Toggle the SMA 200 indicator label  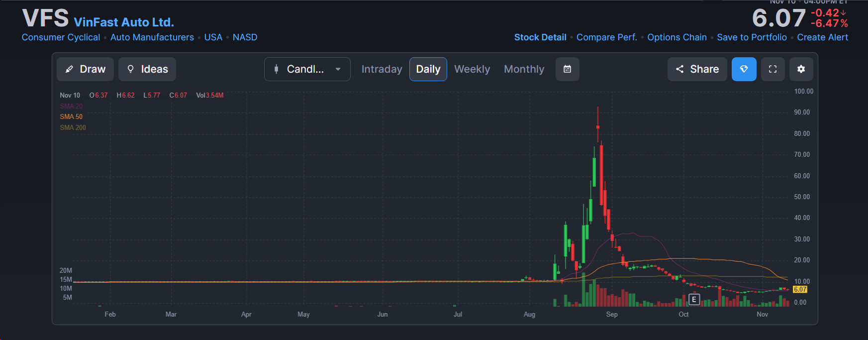(73, 127)
